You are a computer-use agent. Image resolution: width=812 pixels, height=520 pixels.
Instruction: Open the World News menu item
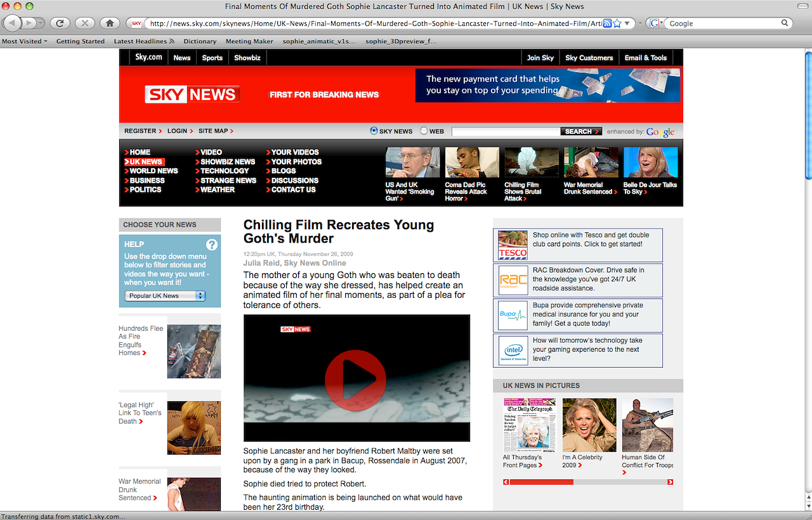click(x=154, y=171)
